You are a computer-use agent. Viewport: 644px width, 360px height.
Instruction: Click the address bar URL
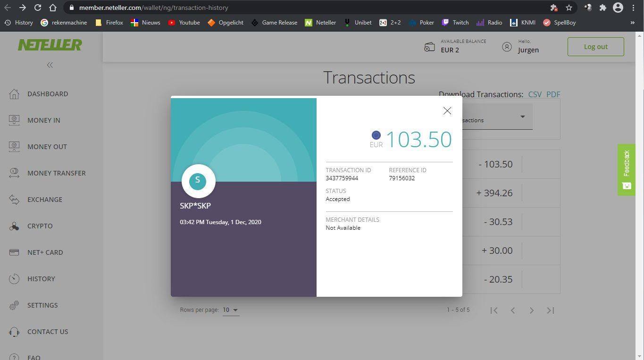coord(154,8)
